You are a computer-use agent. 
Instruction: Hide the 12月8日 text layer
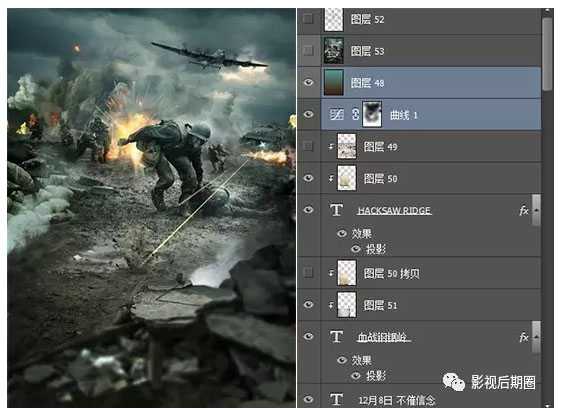308,399
